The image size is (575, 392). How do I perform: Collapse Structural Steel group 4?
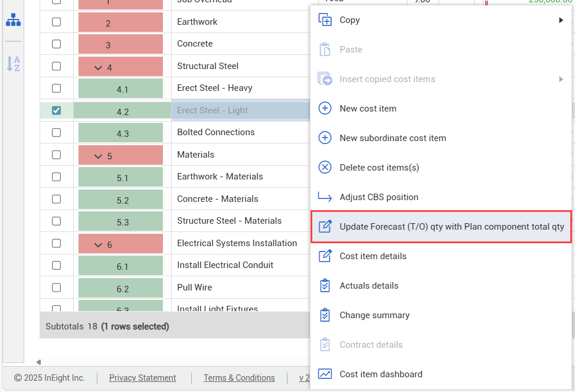coord(98,68)
